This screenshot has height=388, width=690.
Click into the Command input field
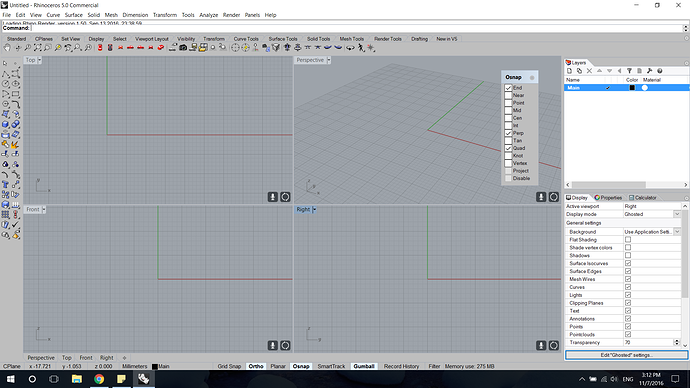[x=356, y=28]
